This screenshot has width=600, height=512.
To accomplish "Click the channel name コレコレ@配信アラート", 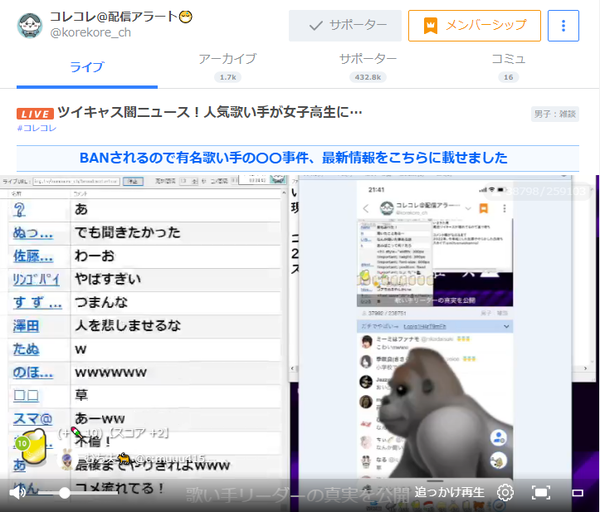I will (x=121, y=17).
